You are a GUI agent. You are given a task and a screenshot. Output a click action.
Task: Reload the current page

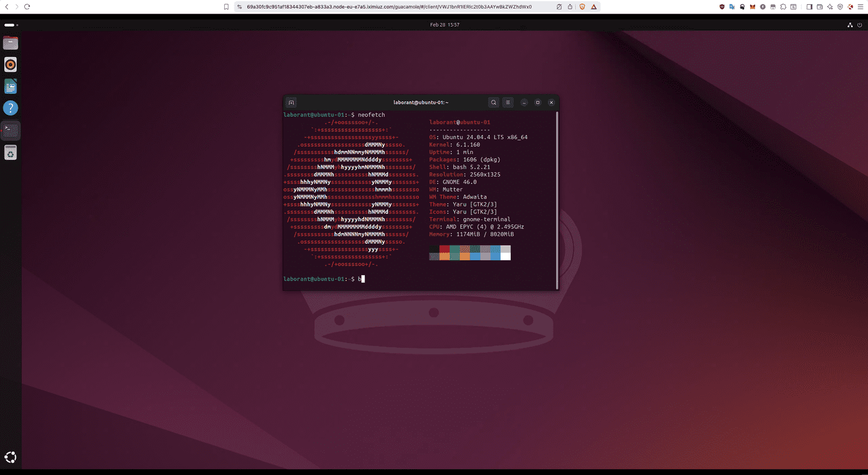coord(27,7)
